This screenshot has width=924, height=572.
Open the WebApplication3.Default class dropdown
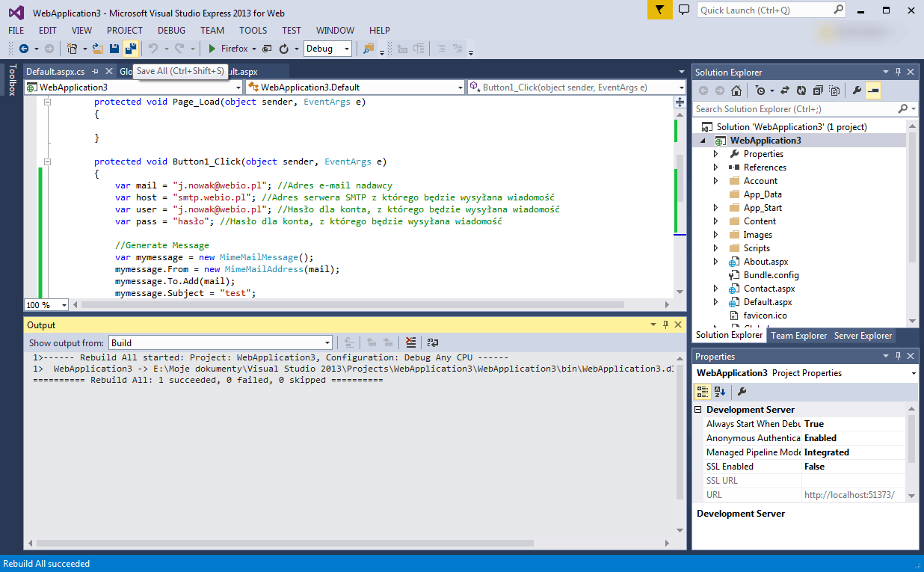[356, 87]
